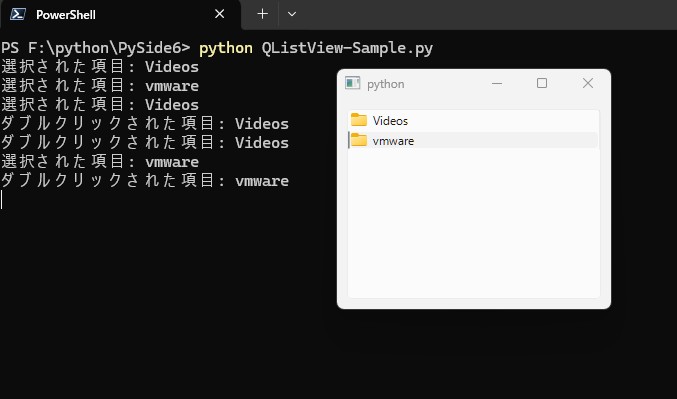The image size is (677, 399).
Task: Click first output line mentioning Videos
Action: pyautogui.click(x=100, y=67)
